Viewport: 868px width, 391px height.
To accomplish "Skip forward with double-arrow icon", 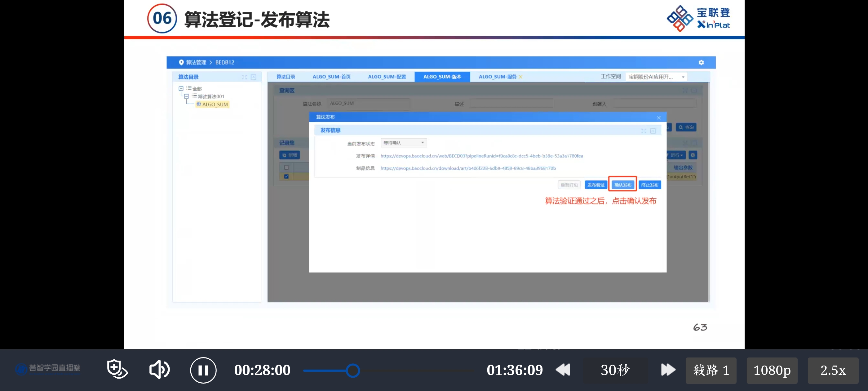I will pos(668,370).
